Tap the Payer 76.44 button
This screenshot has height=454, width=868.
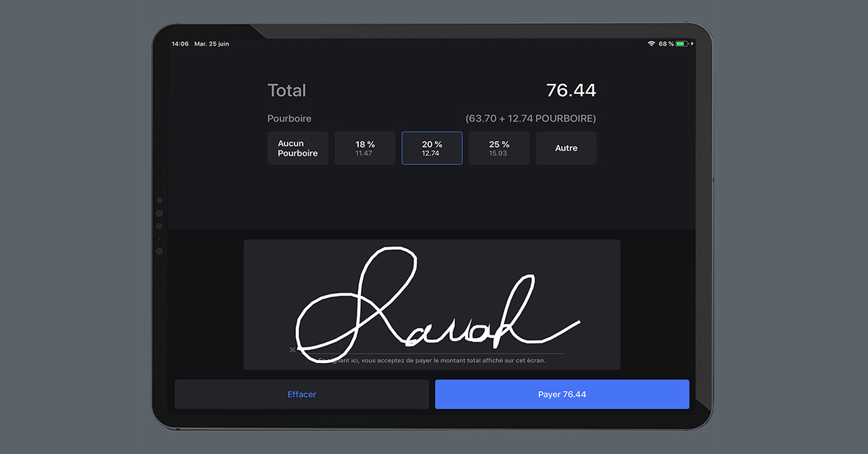pyautogui.click(x=561, y=395)
